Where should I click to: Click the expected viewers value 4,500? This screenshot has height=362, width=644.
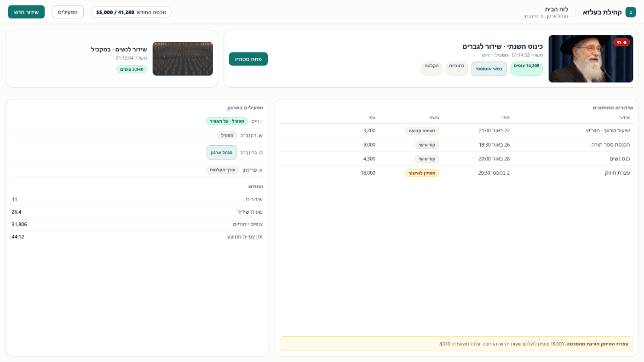click(369, 159)
